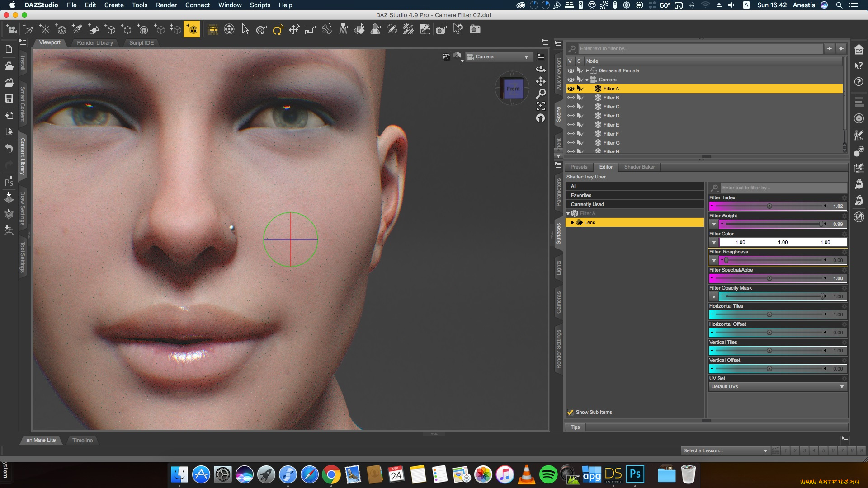Open the UV Set Default UVs dropdown

click(777, 387)
